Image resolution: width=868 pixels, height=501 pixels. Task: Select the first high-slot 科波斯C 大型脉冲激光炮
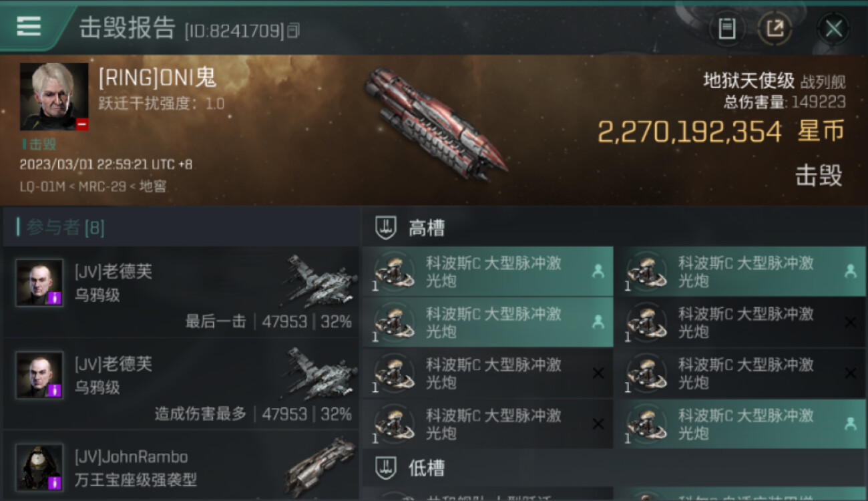(x=487, y=271)
